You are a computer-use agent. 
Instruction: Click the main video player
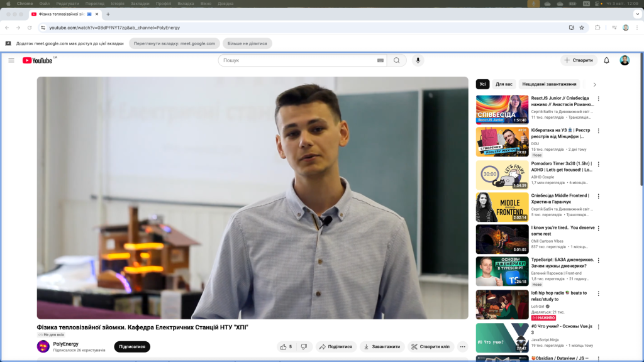click(x=253, y=198)
